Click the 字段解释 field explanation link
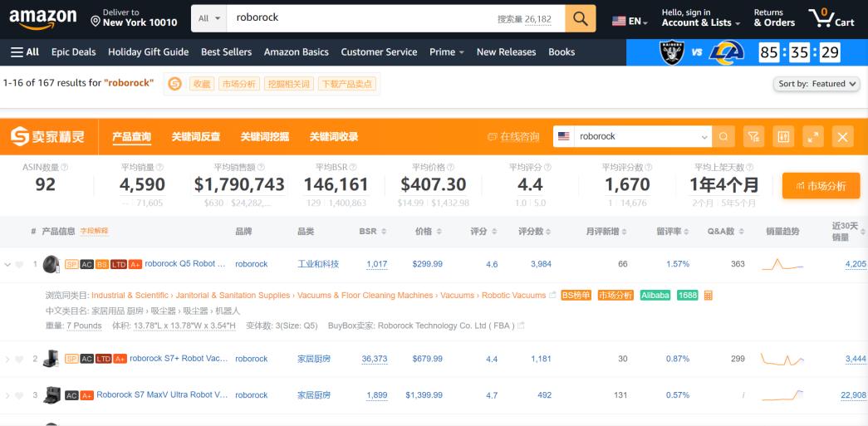The width and height of the screenshot is (868, 426). 94,231
